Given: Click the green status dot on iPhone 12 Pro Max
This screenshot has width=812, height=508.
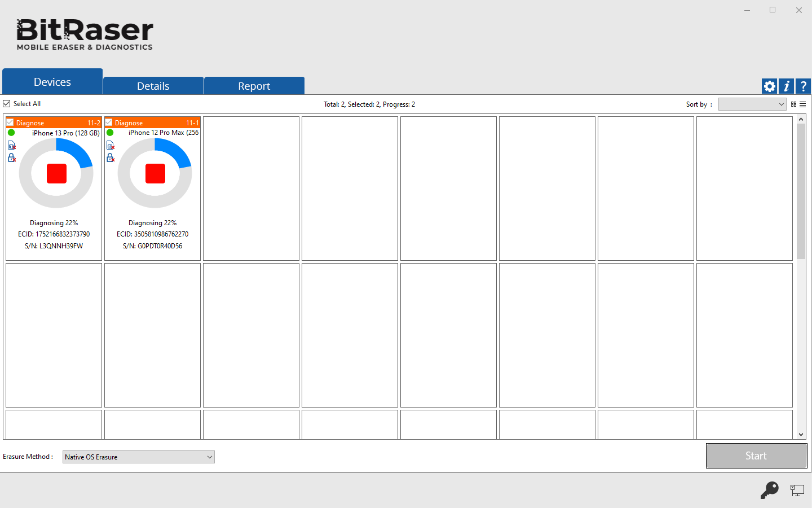Looking at the screenshot, I should 110,133.
